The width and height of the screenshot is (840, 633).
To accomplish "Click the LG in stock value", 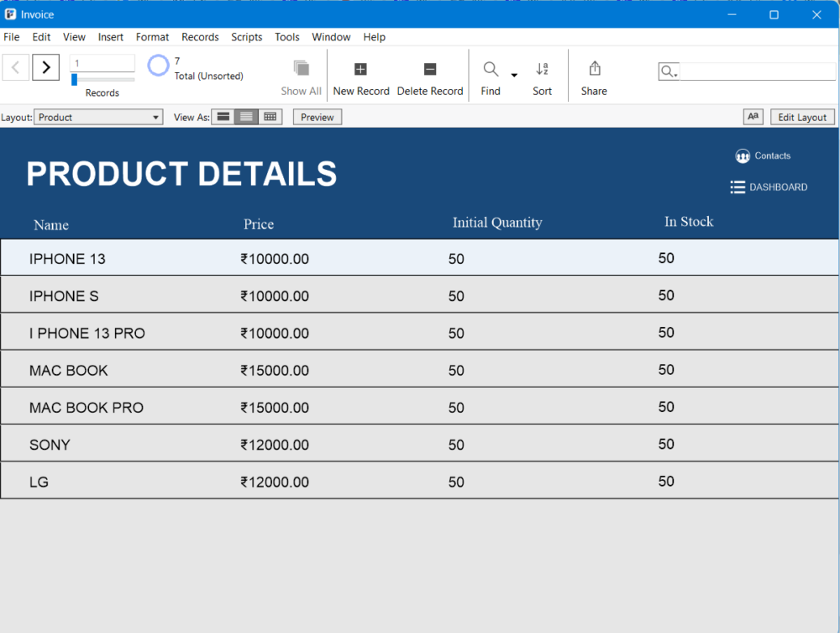I will (x=666, y=482).
